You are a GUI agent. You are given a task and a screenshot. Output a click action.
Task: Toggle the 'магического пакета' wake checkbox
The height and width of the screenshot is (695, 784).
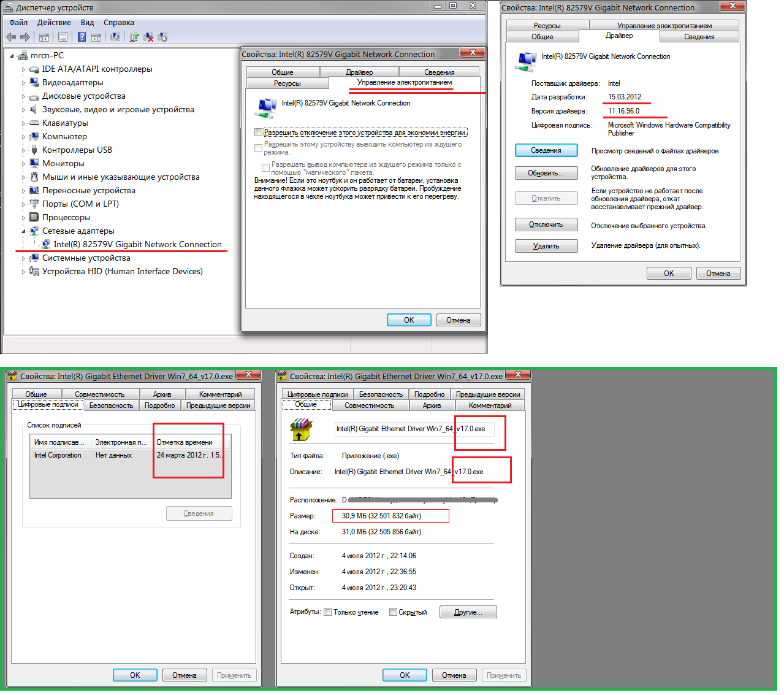point(265,167)
